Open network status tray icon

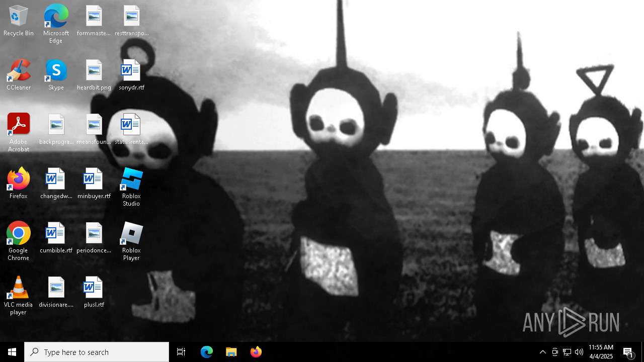pyautogui.click(x=567, y=352)
